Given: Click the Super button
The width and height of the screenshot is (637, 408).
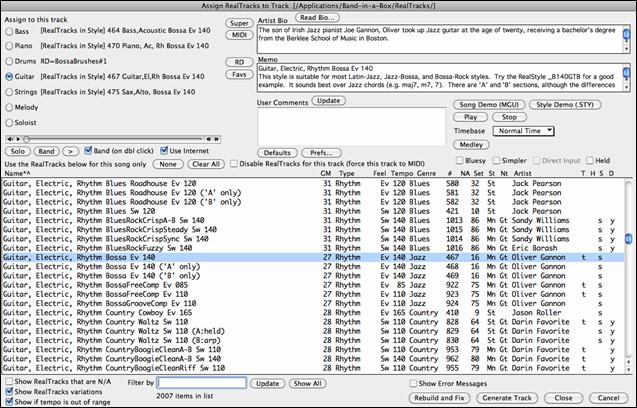Looking at the screenshot, I should point(239,23).
